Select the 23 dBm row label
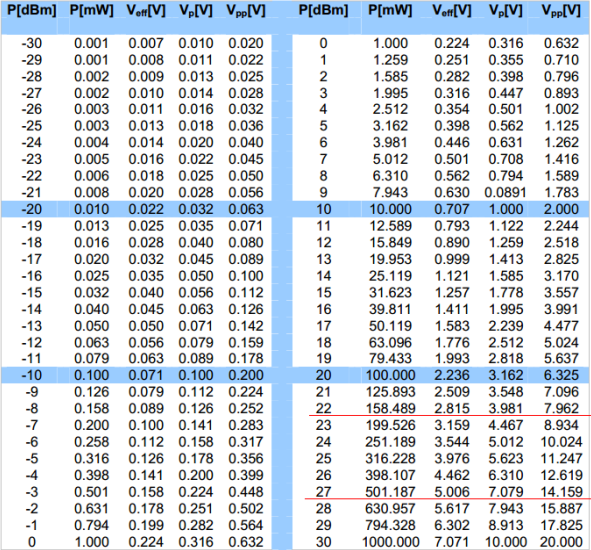The width and height of the screenshot is (591, 550). [x=323, y=426]
